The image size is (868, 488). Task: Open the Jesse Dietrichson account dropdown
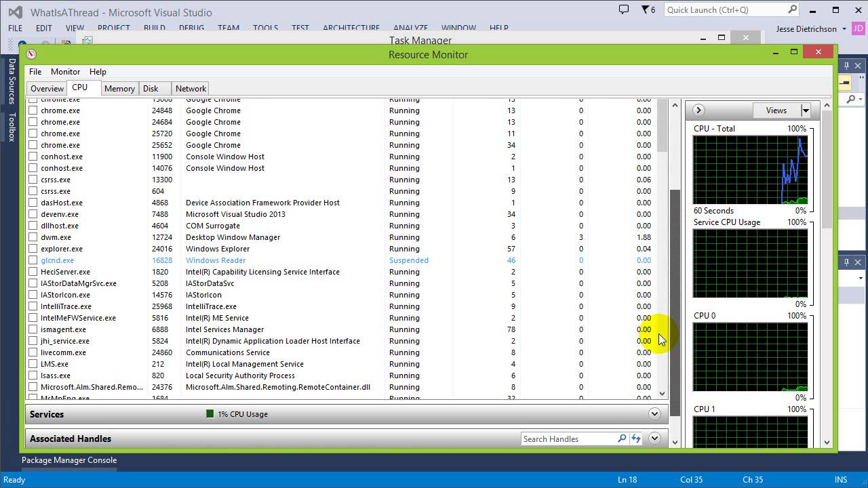pyautogui.click(x=844, y=29)
